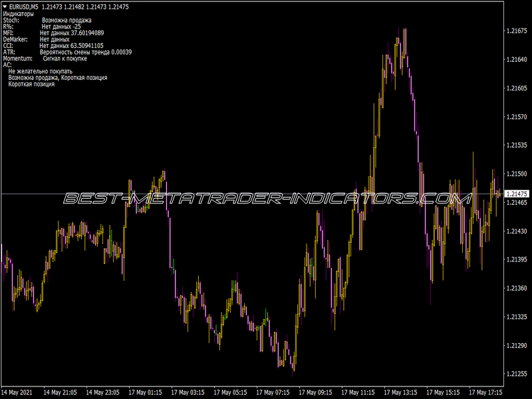Click the '14 May 2021' time label

point(17,392)
